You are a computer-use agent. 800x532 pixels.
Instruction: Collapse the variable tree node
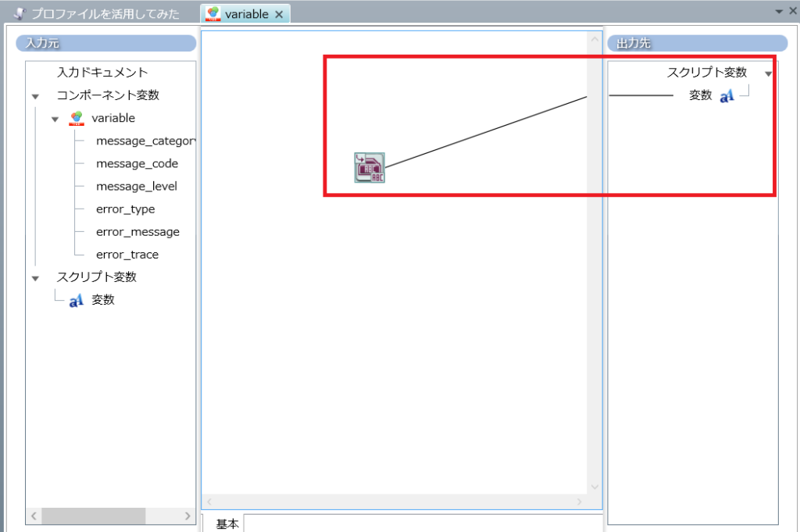click(x=55, y=119)
